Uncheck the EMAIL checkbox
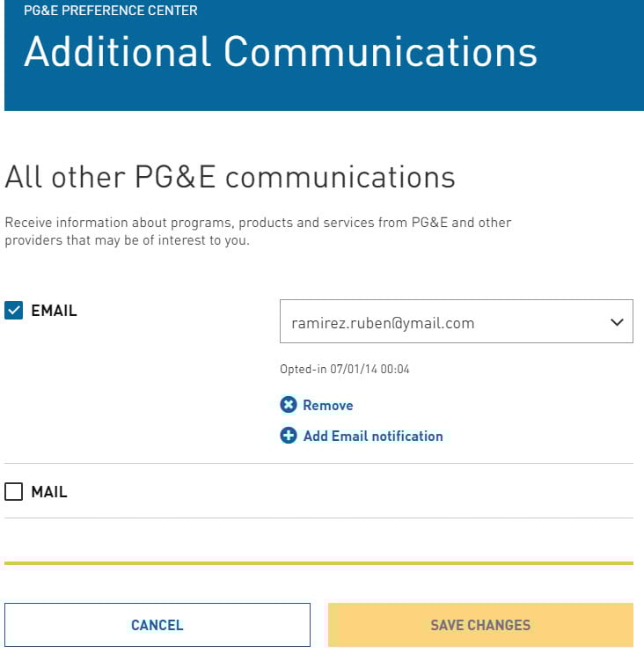The width and height of the screenshot is (644, 661). pyautogui.click(x=13, y=311)
